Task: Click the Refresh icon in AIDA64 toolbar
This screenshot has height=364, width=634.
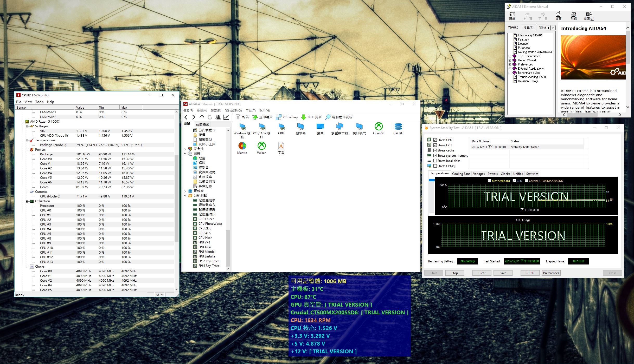Action: pyautogui.click(x=210, y=117)
